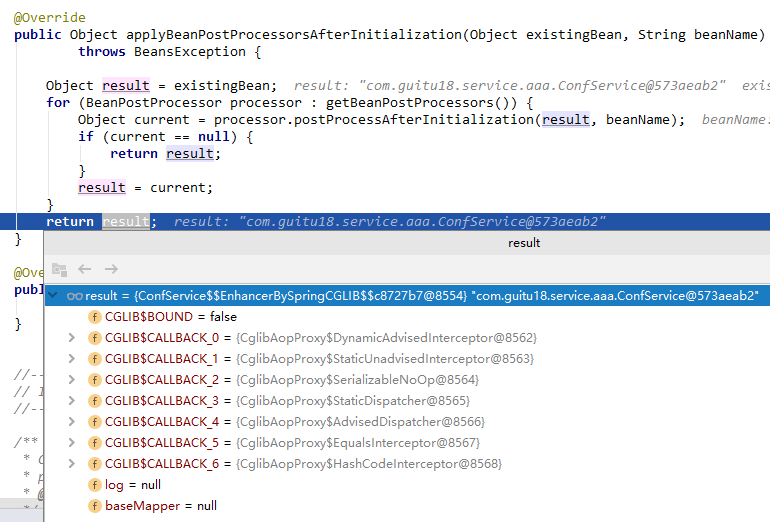Click the watch glasses icon on result row
Viewport: 770px width, 522px height.
[x=75, y=296]
